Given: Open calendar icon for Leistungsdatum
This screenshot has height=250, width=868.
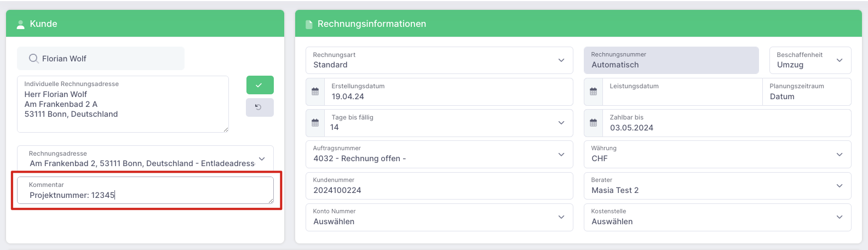Looking at the screenshot, I should click(593, 92).
